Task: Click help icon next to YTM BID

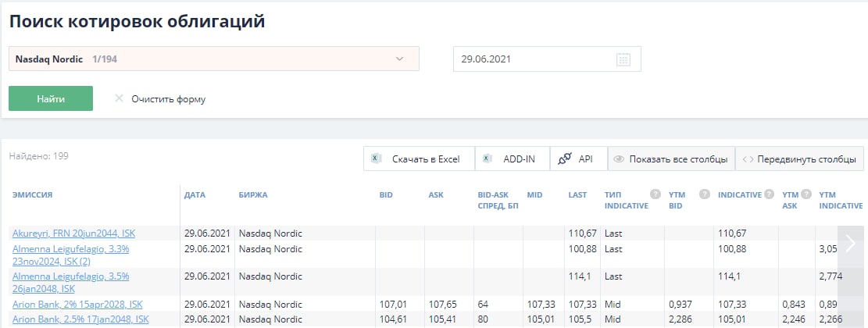Action: tap(704, 194)
